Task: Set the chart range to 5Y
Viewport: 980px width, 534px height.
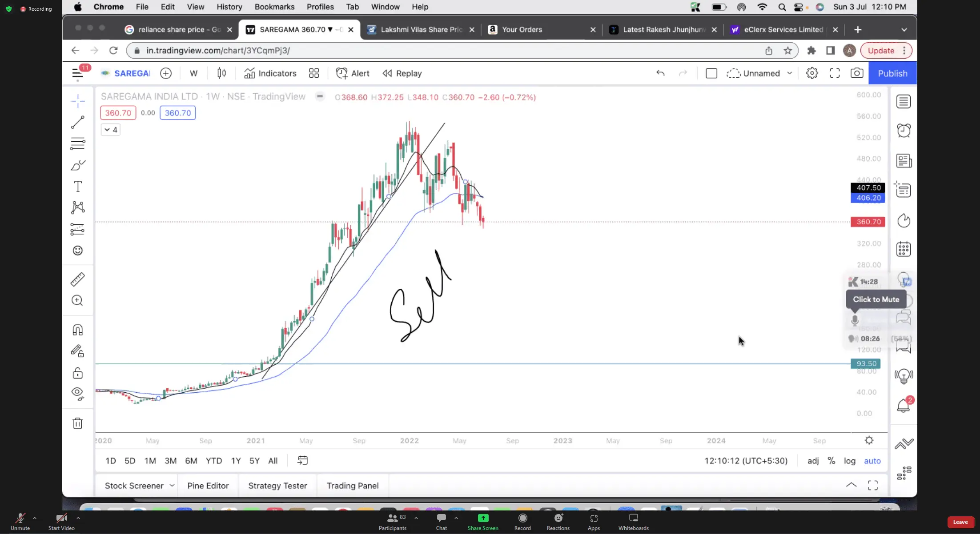Action: point(254,461)
